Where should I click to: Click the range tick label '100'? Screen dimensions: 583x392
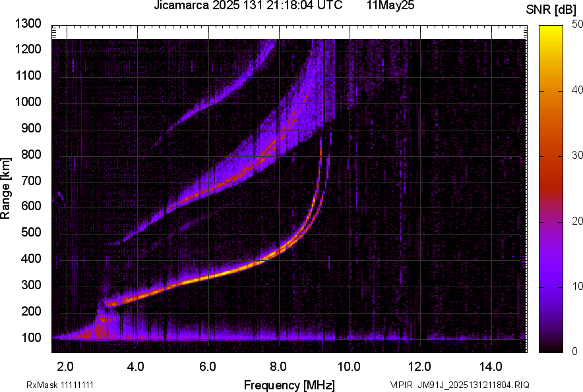pos(31,337)
